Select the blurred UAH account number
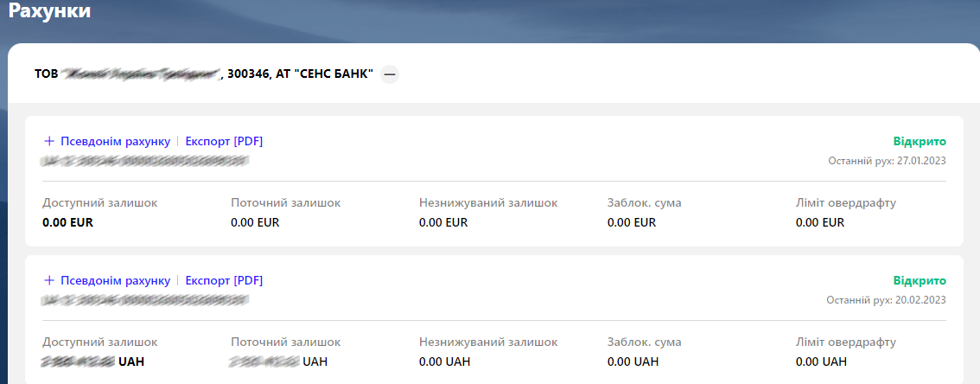The height and width of the screenshot is (384, 980). coord(144,301)
